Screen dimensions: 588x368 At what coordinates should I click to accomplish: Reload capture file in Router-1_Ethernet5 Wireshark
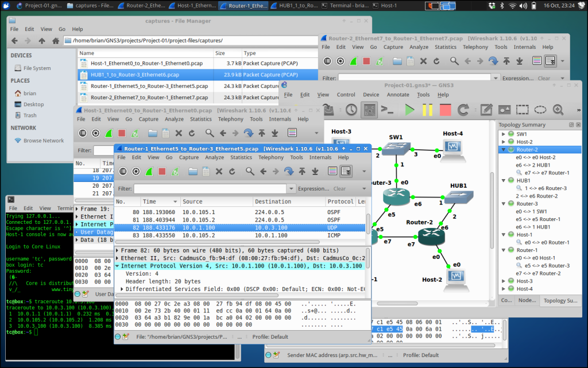(232, 172)
